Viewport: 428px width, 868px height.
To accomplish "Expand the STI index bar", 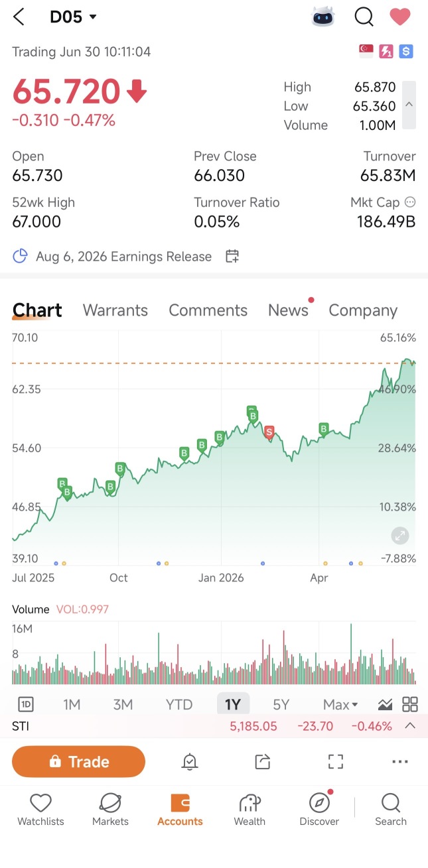I will click(410, 726).
